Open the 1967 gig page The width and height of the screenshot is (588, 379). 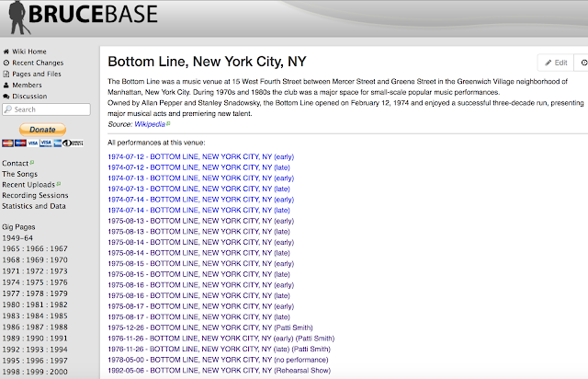(x=59, y=248)
